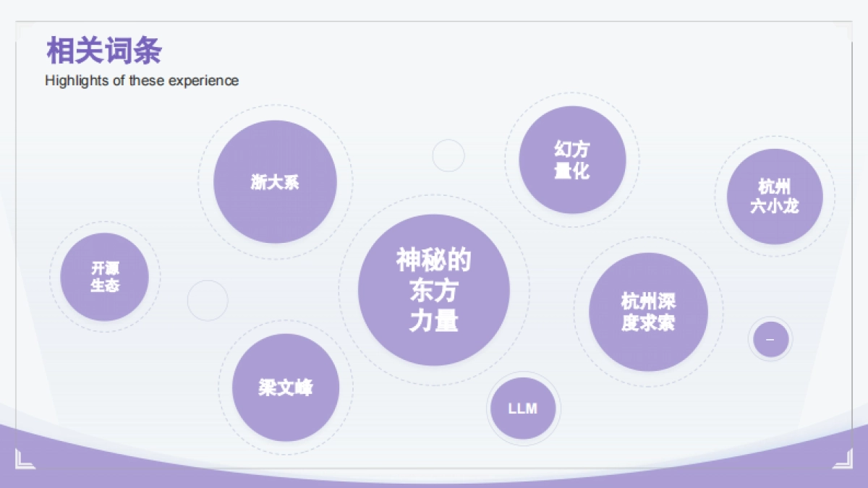Expand the dotted outline around LLM
868x488 pixels.
click(x=523, y=372)
